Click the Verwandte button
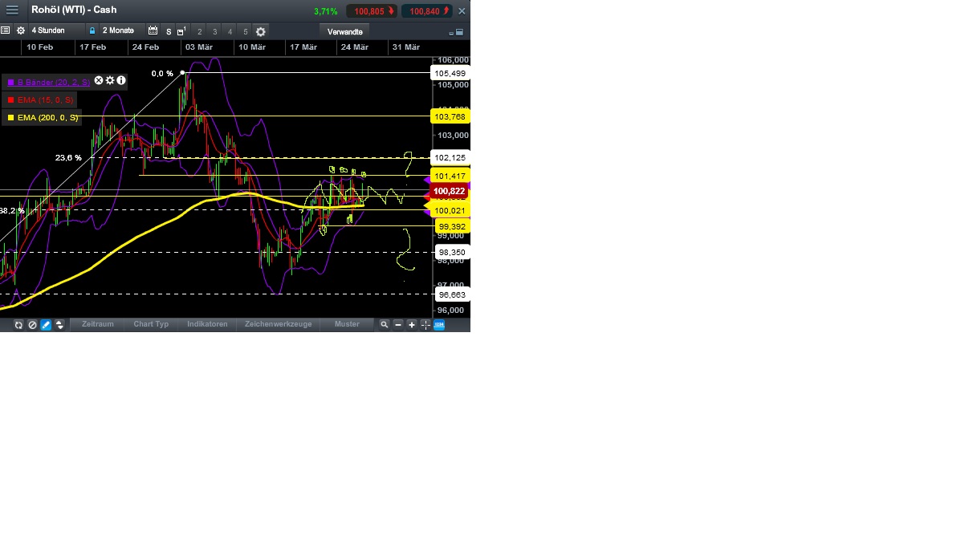 point(345,31)
